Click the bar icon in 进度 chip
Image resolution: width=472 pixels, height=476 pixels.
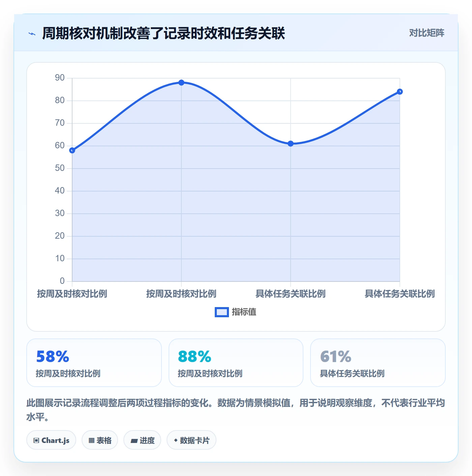[x=134, y=441]
